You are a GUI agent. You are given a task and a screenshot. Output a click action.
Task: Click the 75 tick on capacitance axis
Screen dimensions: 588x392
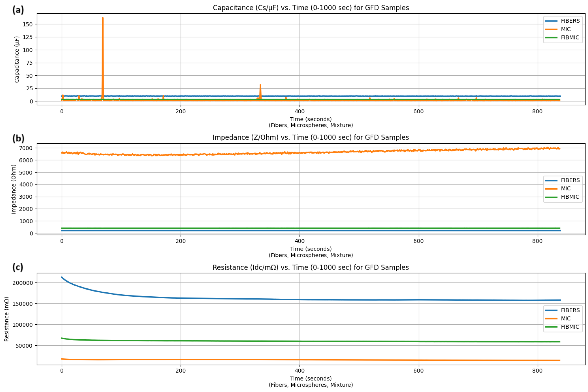coord(29,63)
